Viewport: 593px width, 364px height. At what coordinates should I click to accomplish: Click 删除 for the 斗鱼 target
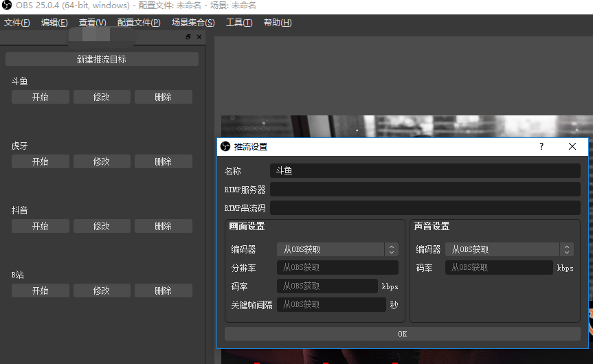164,97
